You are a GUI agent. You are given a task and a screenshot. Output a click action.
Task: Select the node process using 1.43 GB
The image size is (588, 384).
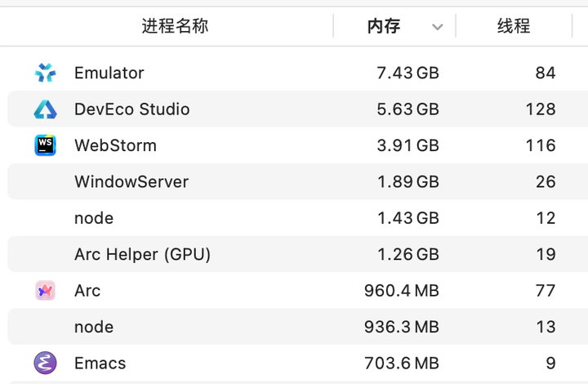click(x=94, y=218)
